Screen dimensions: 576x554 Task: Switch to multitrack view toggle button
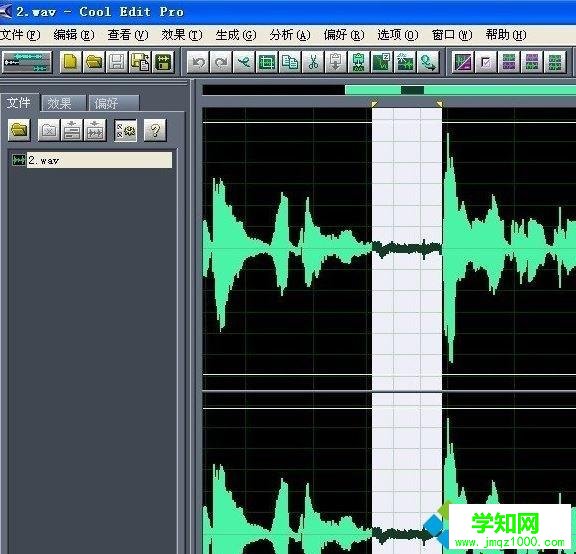26,62
